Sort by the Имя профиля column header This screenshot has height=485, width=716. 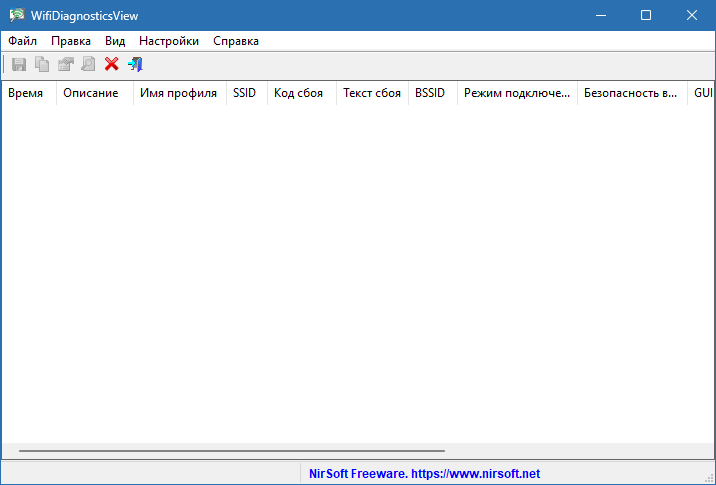[178, 93]
